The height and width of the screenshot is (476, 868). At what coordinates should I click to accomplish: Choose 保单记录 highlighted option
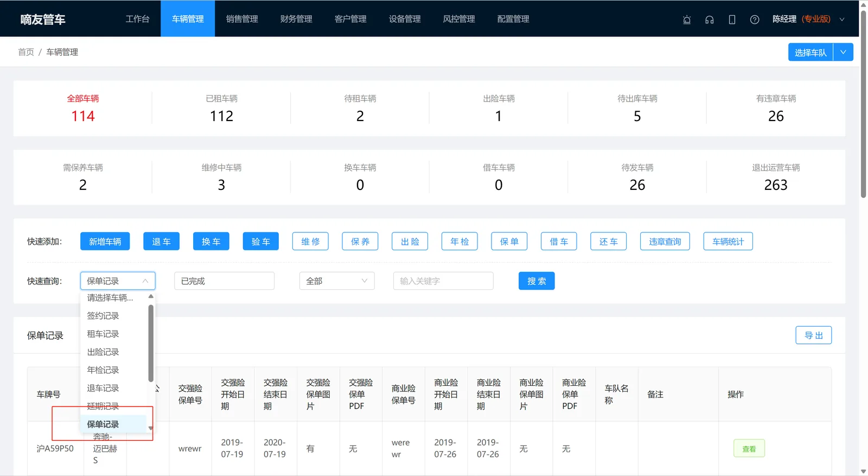[x=114, y=424]
